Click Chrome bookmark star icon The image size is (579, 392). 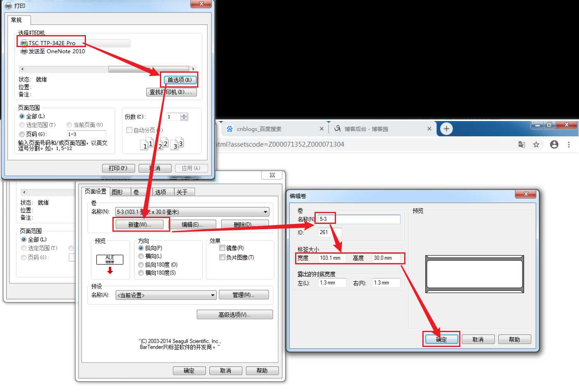click(536, 145)
